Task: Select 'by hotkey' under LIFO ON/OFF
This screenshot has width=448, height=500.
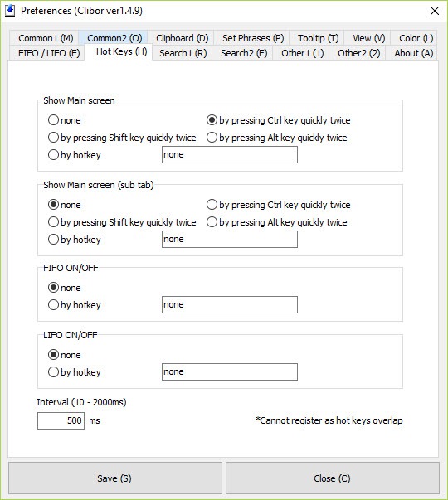Action: click(75, 372)
